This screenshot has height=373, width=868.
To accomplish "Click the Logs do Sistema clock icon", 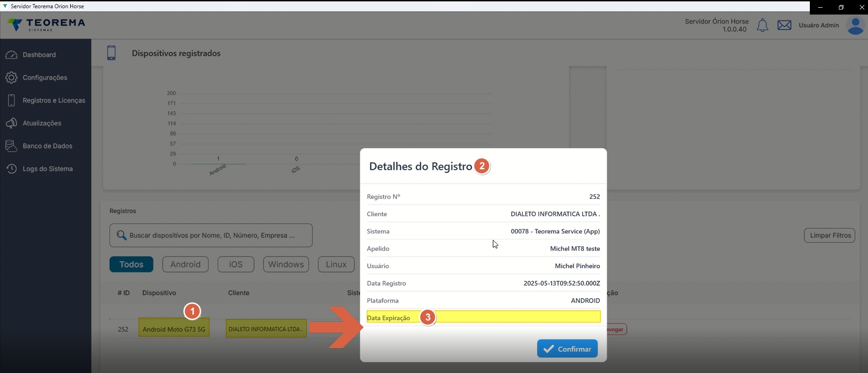I will [x=11, y=169].
